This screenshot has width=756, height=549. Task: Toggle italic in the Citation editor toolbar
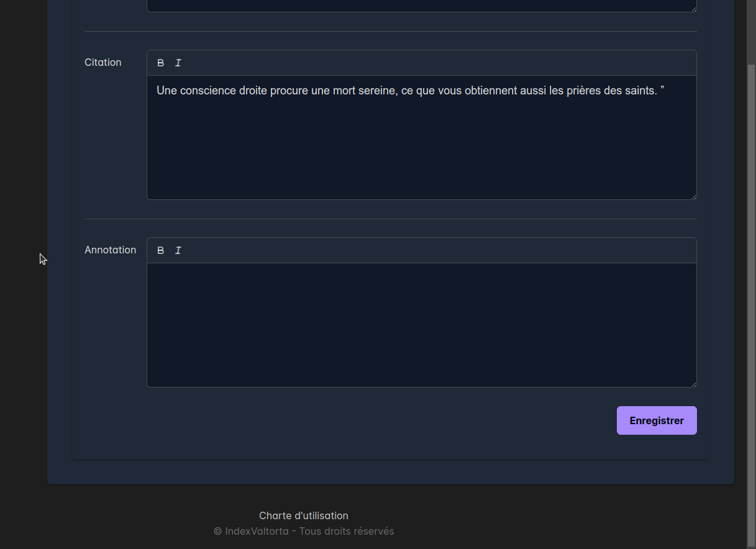[178, 63]
